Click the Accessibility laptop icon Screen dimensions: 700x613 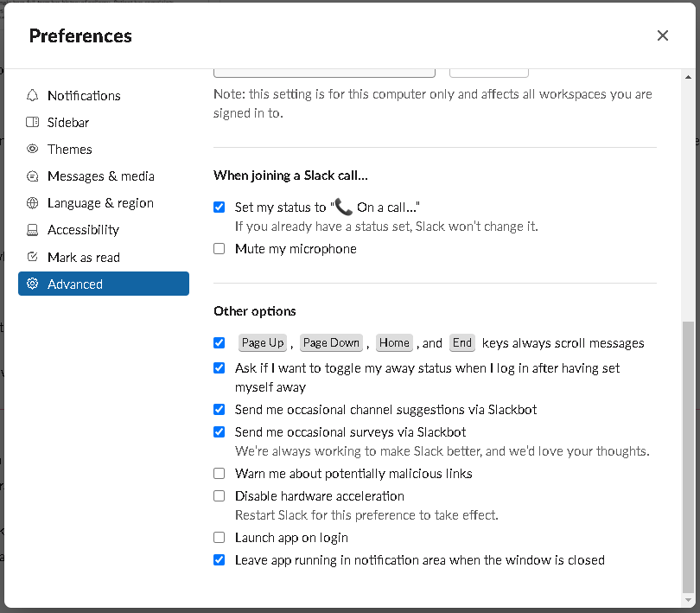[x=32, y=230]
